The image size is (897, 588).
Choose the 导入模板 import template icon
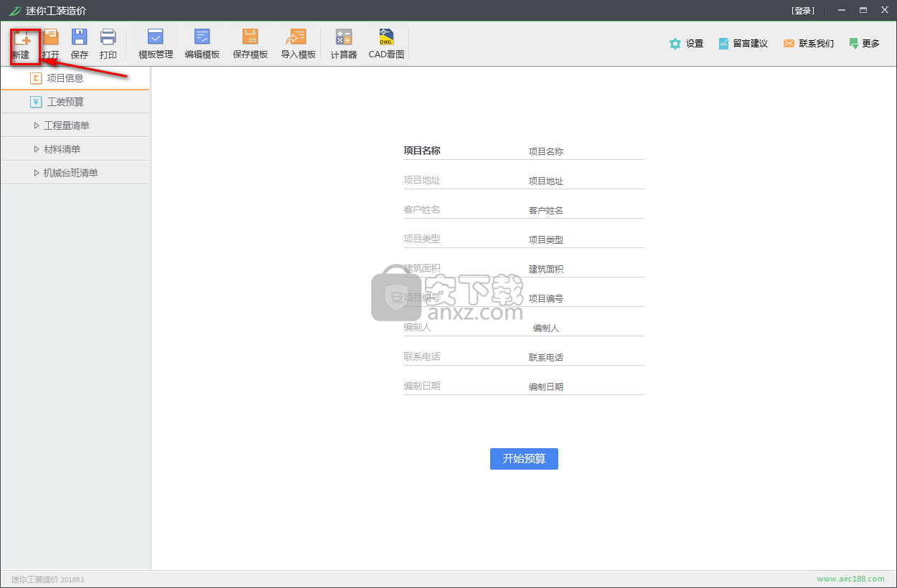coord(298,44)
